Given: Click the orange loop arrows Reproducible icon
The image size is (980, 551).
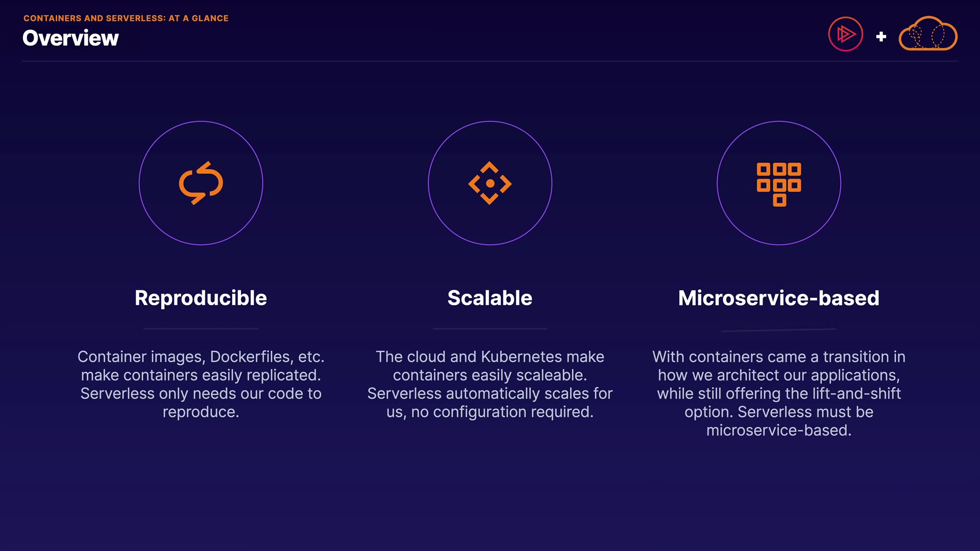Looking at the screenshot, I should point(201,183).
